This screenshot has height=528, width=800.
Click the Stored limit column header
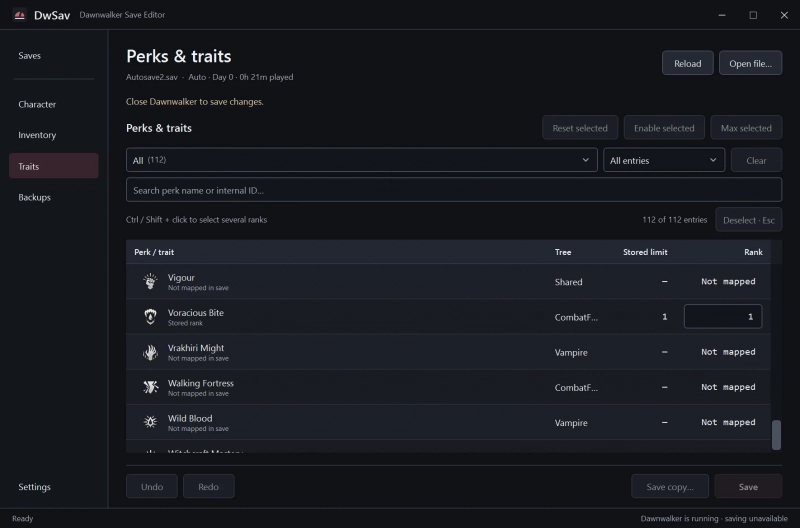[645, 252]
